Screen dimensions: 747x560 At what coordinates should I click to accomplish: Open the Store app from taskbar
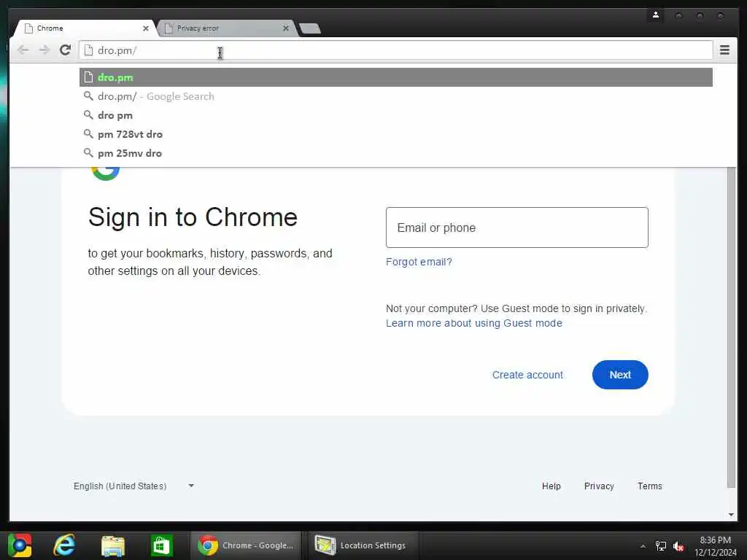[x=161, y=545]
